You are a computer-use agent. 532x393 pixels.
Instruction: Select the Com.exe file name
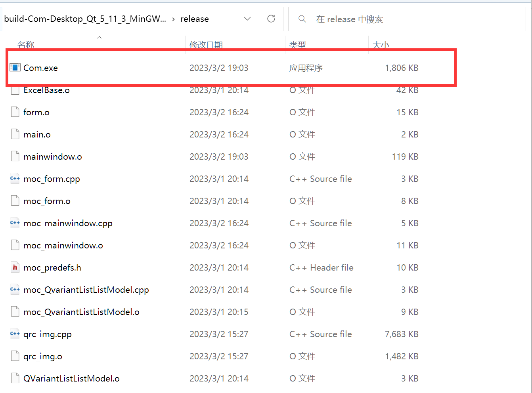(x=40, y=68)
